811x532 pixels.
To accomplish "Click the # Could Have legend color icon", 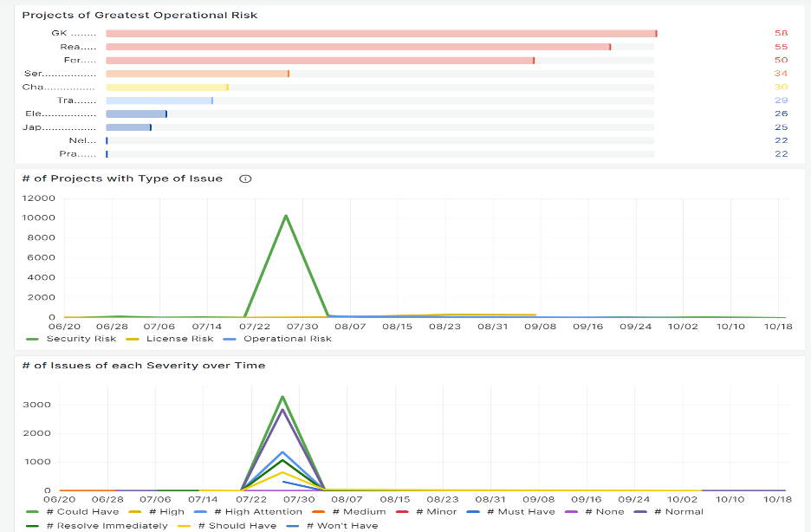I will coord(31,511).
